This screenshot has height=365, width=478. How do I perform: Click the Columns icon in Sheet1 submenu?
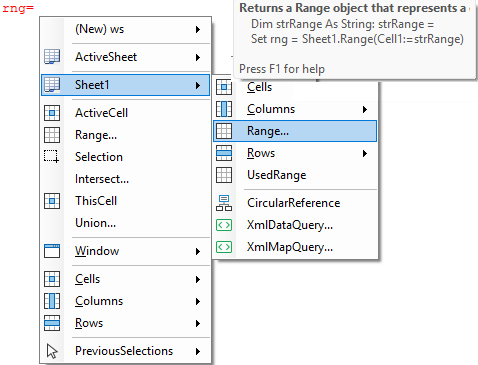pyautogui.click(x=224, y=109)
